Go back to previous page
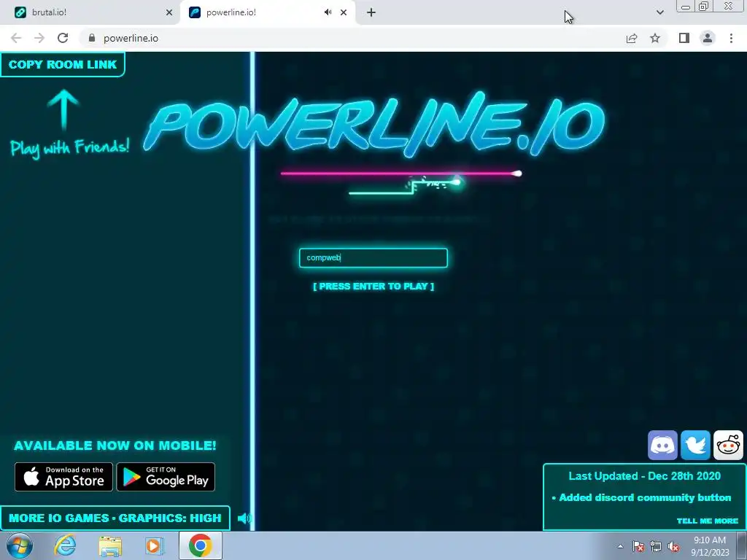This screenshot has height=560, width=747. click(x=16, y=38)
